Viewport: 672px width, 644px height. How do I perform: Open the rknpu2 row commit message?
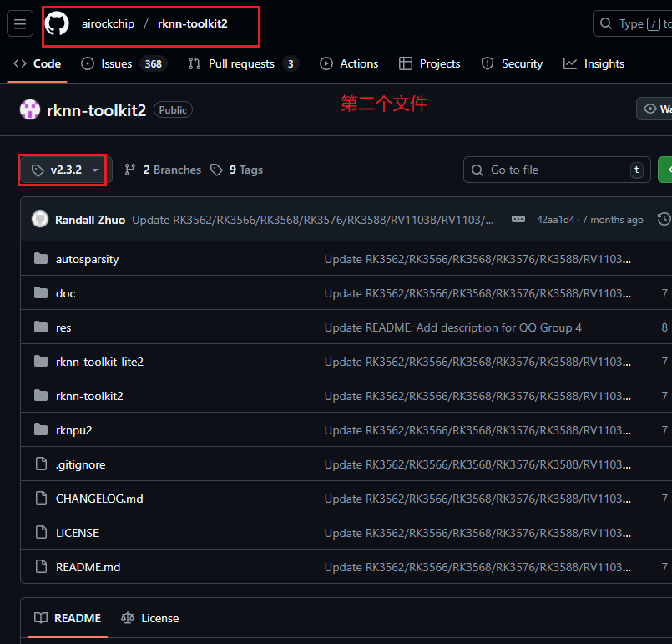[x=477, y=430]
